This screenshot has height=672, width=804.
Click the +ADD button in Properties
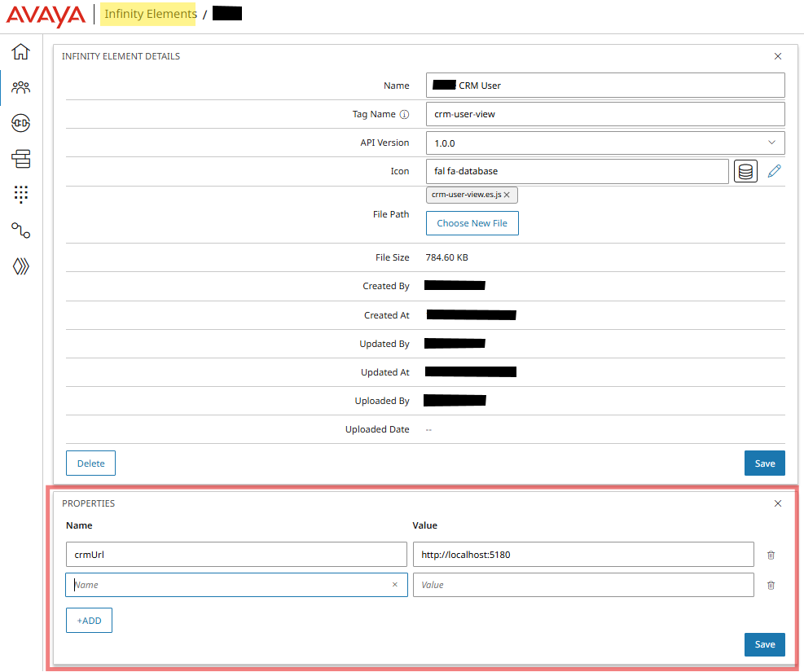89,620
